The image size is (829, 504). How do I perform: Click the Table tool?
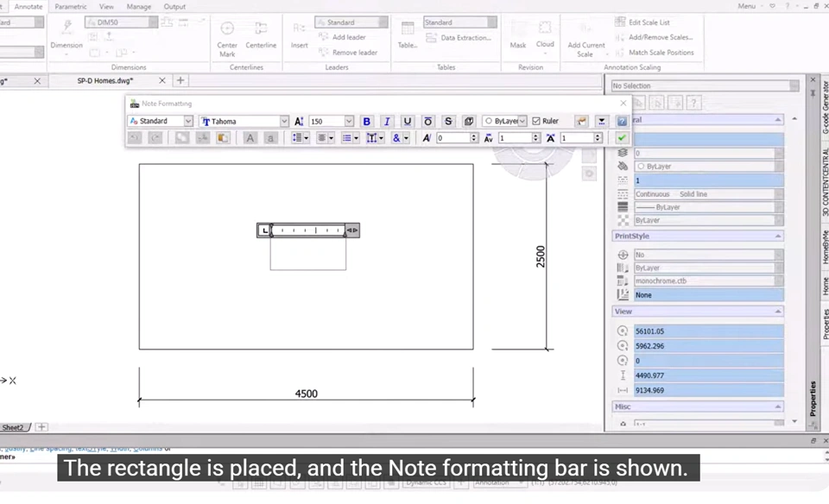[x=407, y=35]
